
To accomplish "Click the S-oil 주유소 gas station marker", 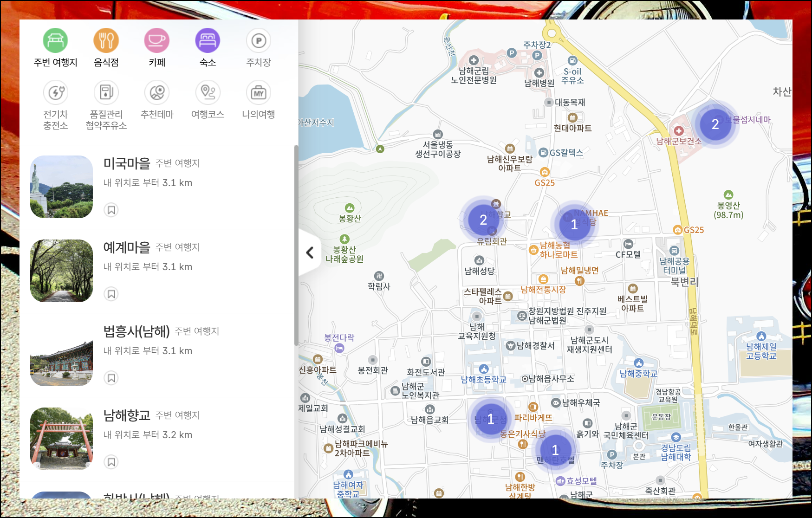I will tap(572, 60).
